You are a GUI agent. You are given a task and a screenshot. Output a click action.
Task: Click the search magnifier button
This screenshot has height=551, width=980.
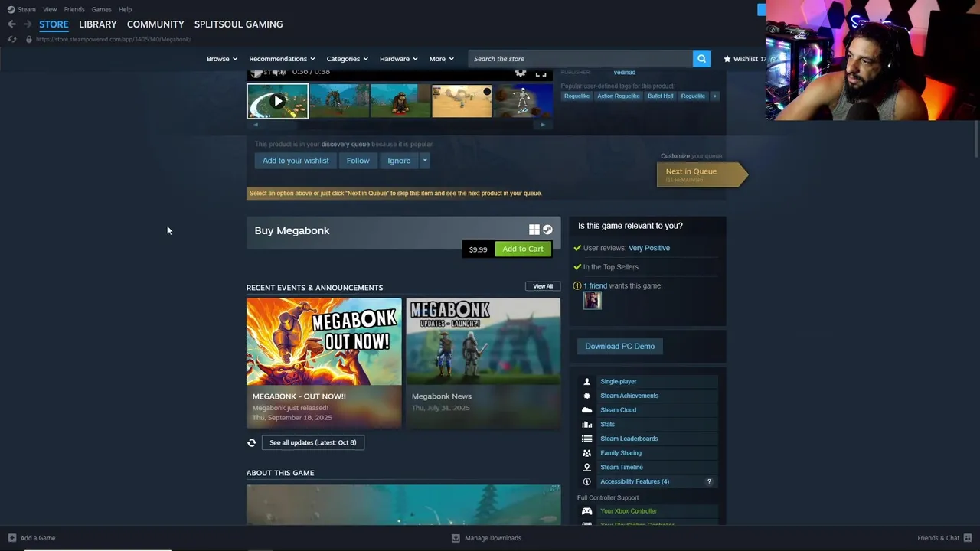tap(701, 59)
